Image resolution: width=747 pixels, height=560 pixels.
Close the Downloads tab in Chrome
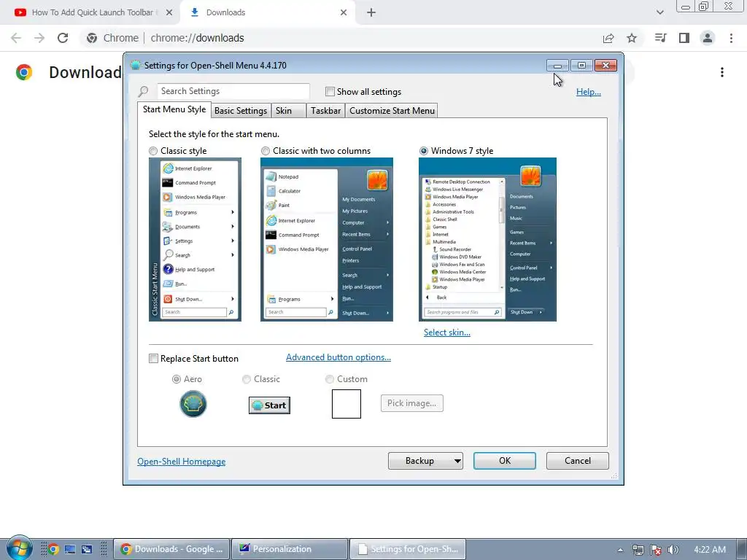click(x=344, y=12)
